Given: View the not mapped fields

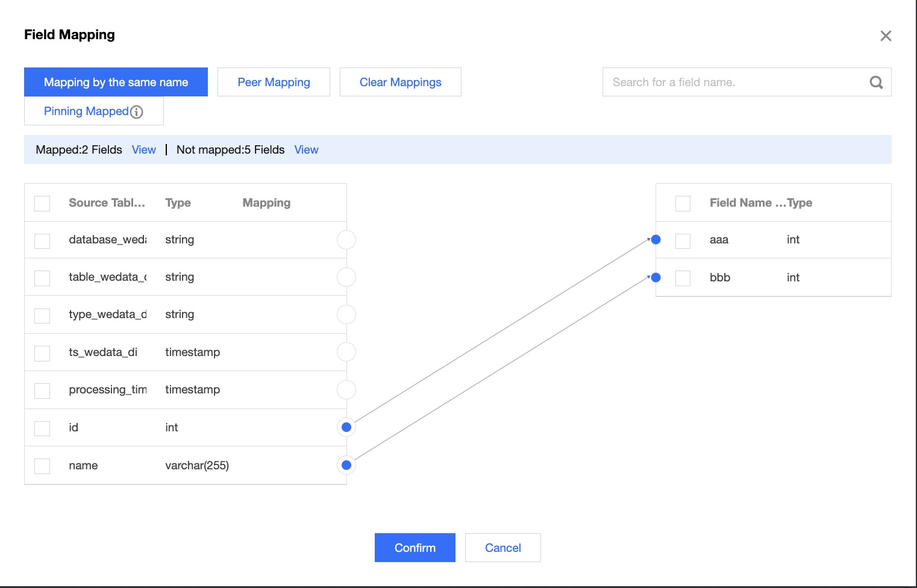Looking at the screenshot, I should pyautogui.click(x=306, y=150).
